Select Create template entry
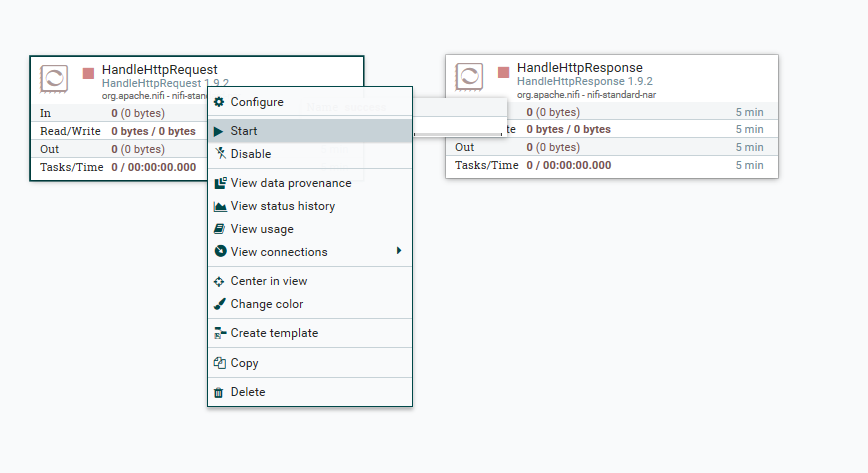868x473 pixels. click(310, 333)
